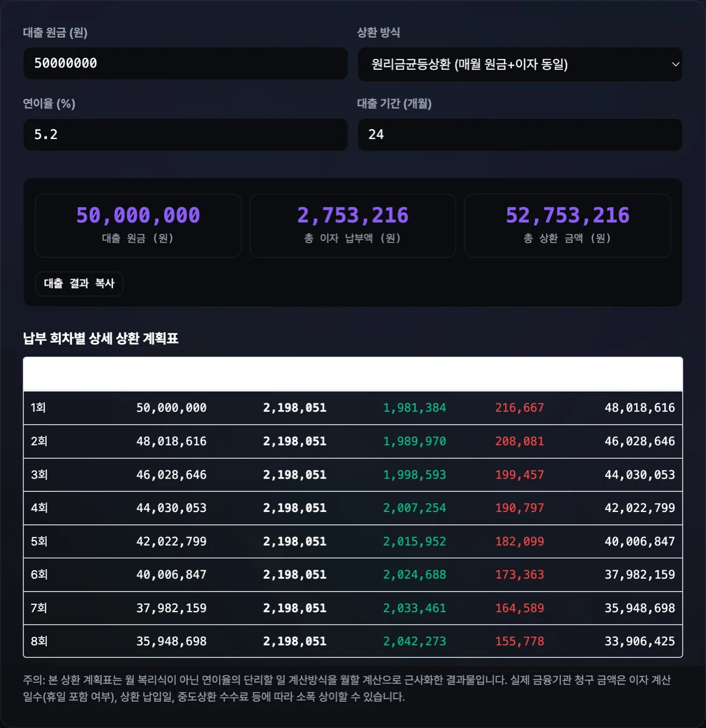706x728 pixels.
Task: Click the 상환 방식 label
Action: (378, 33)
